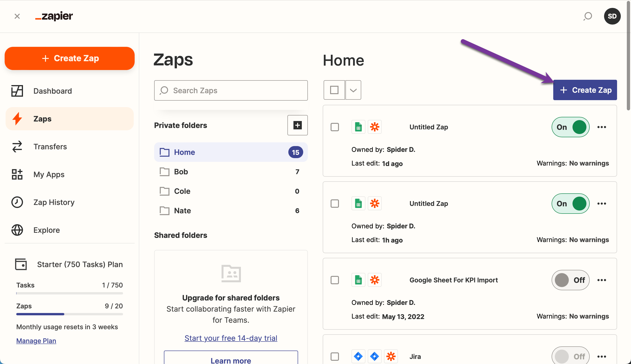Image resolution: width=631 pixels, height=364 pixels.
Task: Click the Bob folder icon
Action: click(x=164, y=172)
